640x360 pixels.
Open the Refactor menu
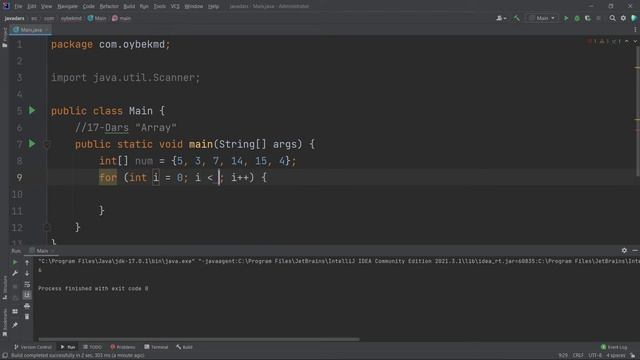click(109, 6)
